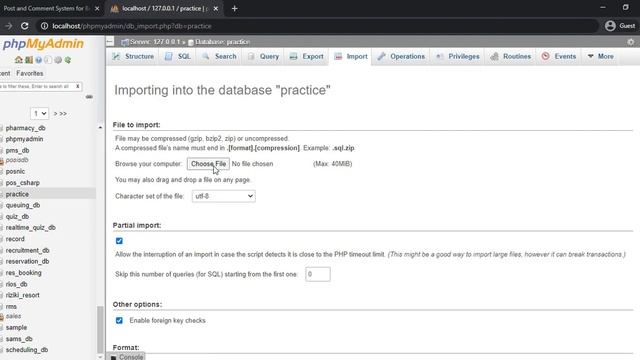Viewport: 640px width, 360px height.
Task: Click the navigation panel scrollbar thumb
Action: (x=100, y=330)
